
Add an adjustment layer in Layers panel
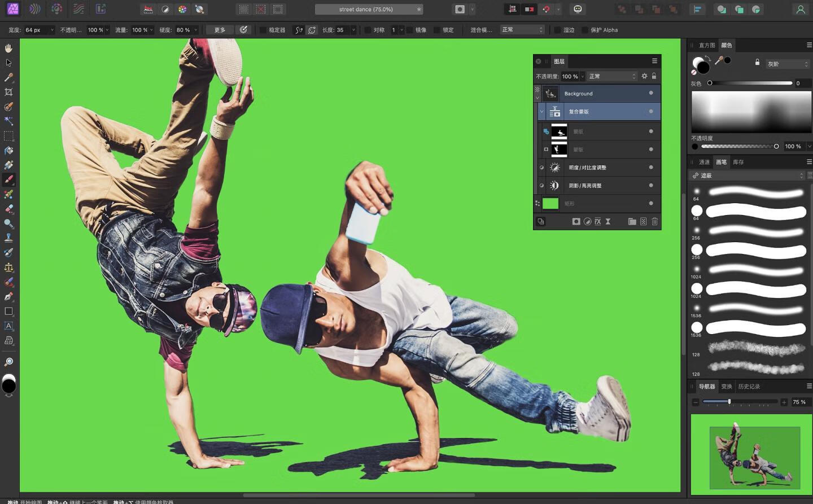pyautogui.click(x=587, y=222)
